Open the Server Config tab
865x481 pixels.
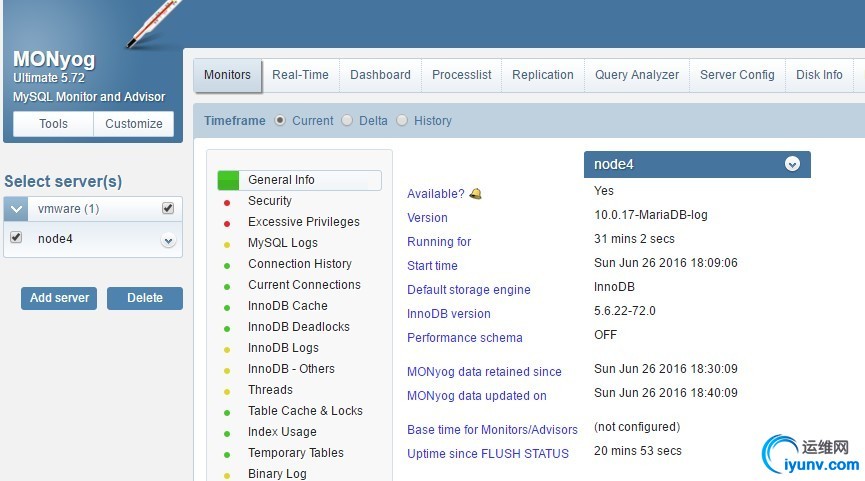737,75
